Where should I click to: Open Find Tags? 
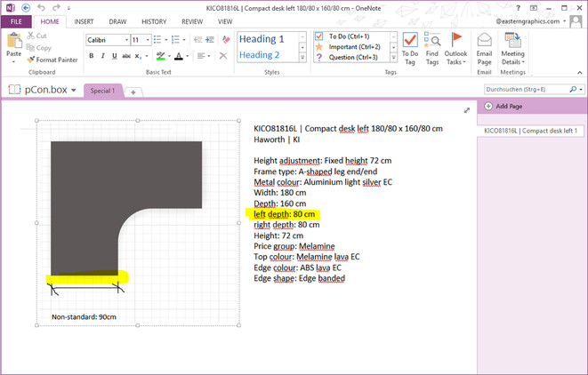[432, 49]
